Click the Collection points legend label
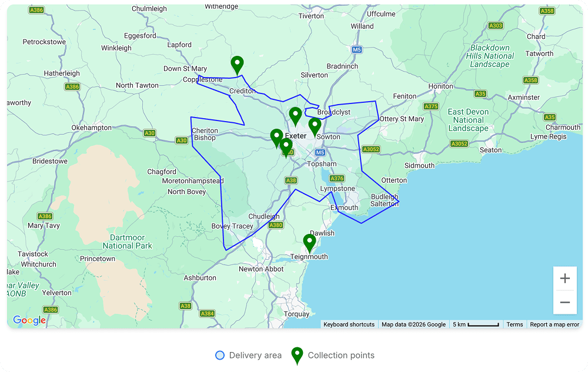 coord(341,356)
